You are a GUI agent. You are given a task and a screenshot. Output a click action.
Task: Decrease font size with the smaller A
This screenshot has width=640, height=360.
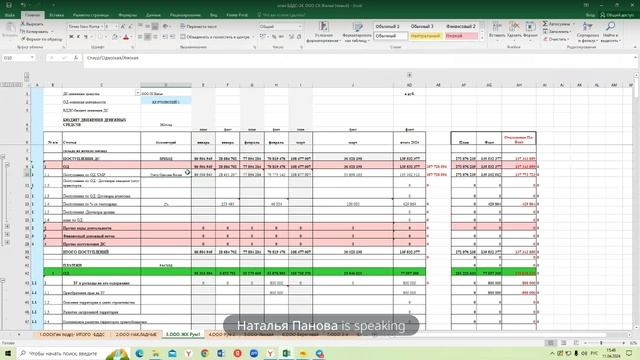click(x=130, y=27)
